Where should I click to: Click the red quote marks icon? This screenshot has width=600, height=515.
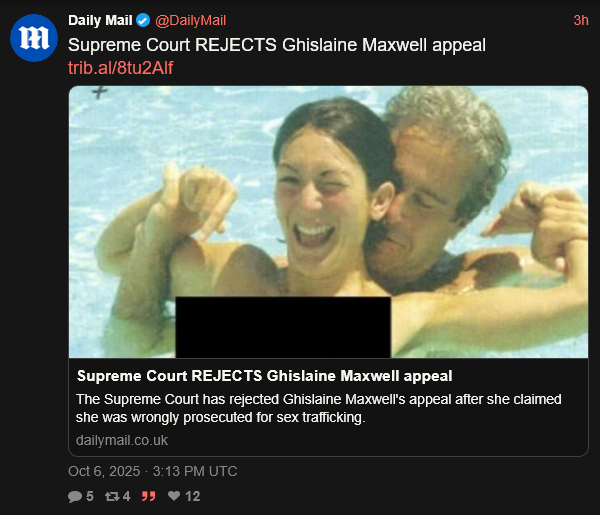[148, 497]
